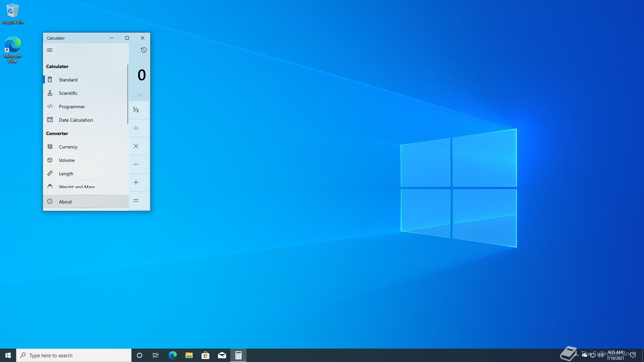The height and width of the screenshot is (362, 644).
Task: Select the Currency converter
Action: click(68, 147)
